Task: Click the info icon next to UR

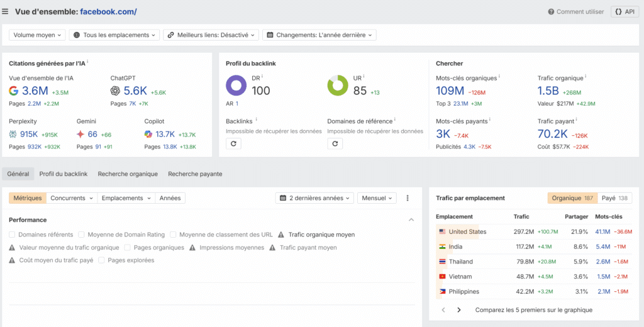Action: [364, 77]
